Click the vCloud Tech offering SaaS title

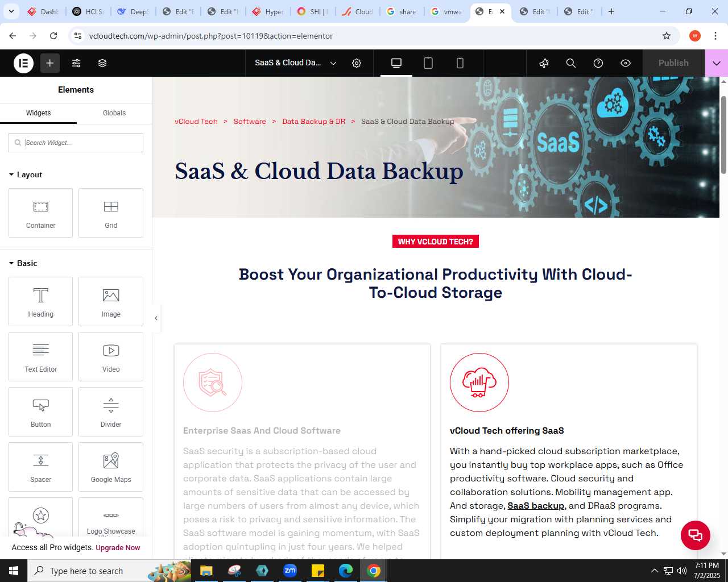(x=507, y=431)
